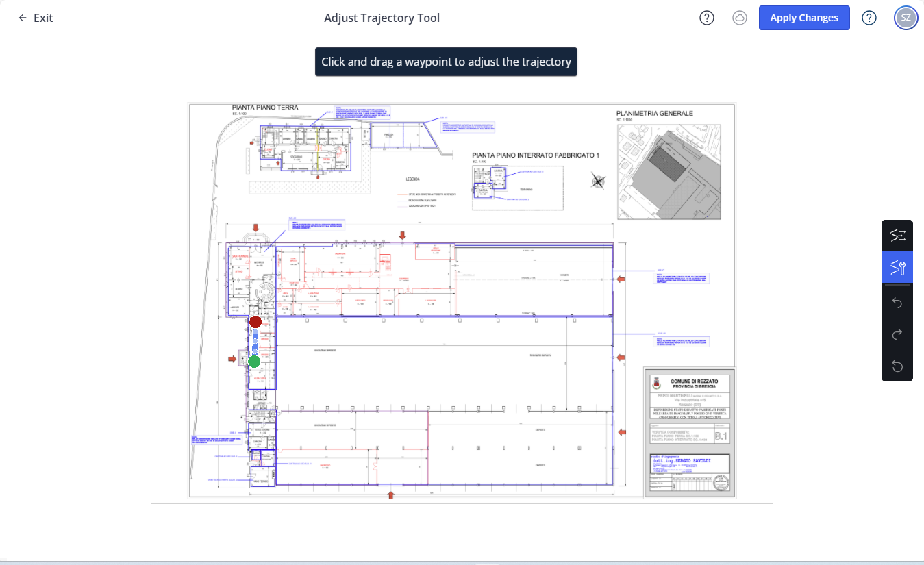Click the north compass symbol on the plan
924x565 pixels.
tap(598, 181)
